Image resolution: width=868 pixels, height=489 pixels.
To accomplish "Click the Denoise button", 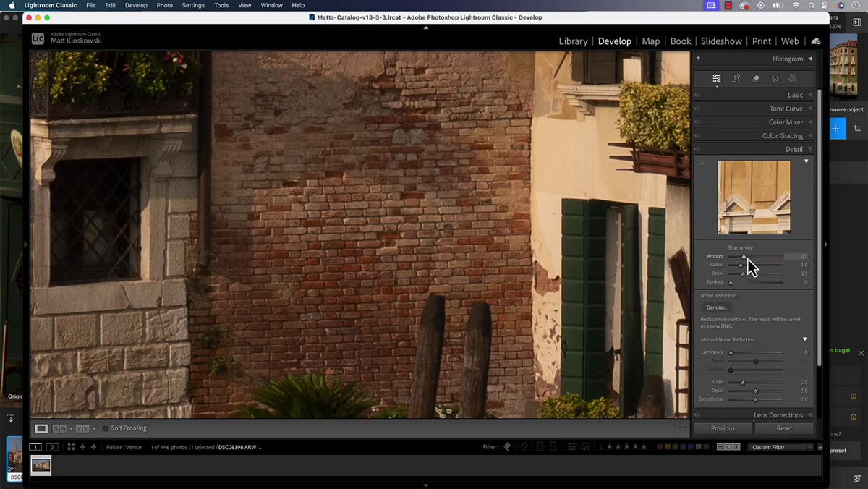I will [716, 307].
